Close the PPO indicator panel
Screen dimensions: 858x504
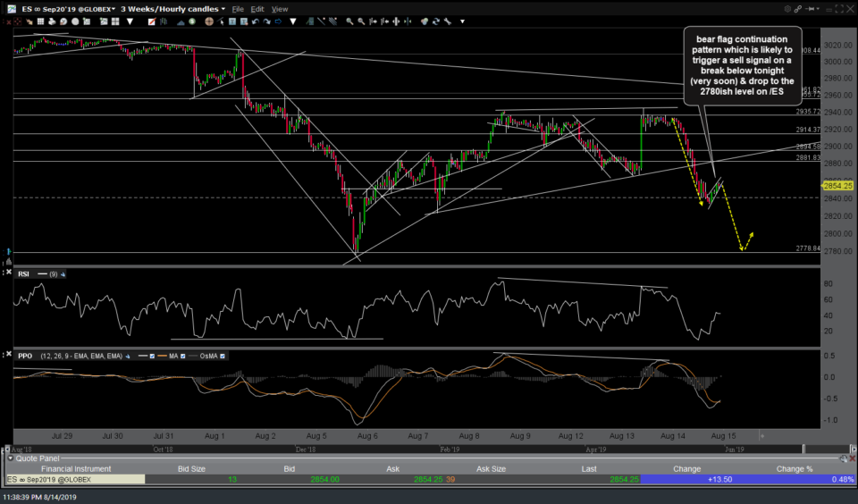click(9, 354)
